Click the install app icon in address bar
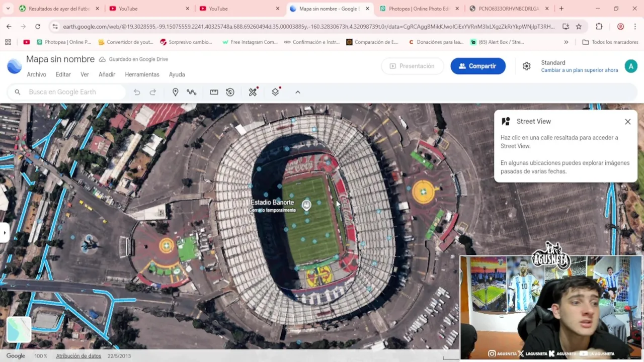Image resolution: width=644 pixels, height=362 pixels. (566, 27)
